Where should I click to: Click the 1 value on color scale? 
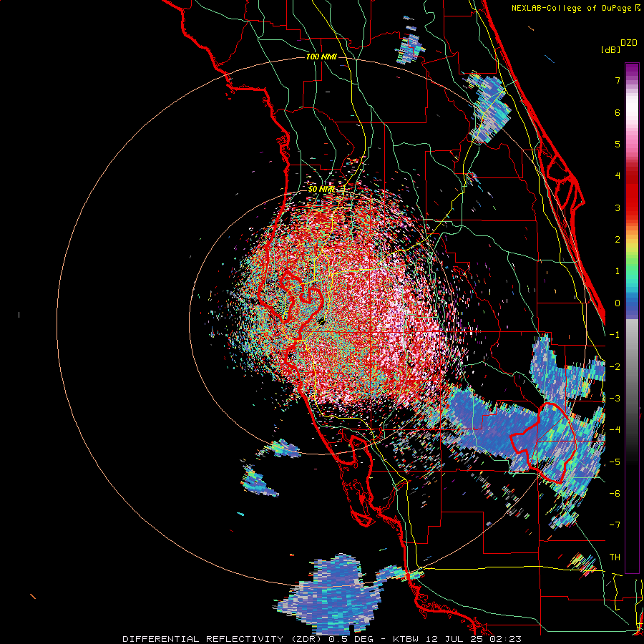click(618, 271)
